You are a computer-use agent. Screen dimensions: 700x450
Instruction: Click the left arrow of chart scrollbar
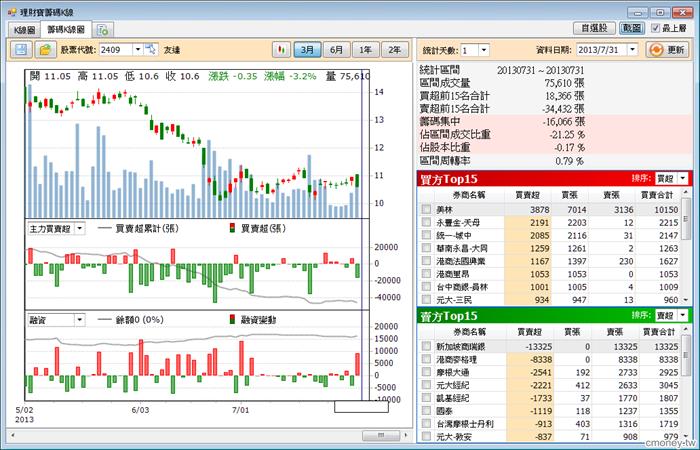[x=12, y=434]
